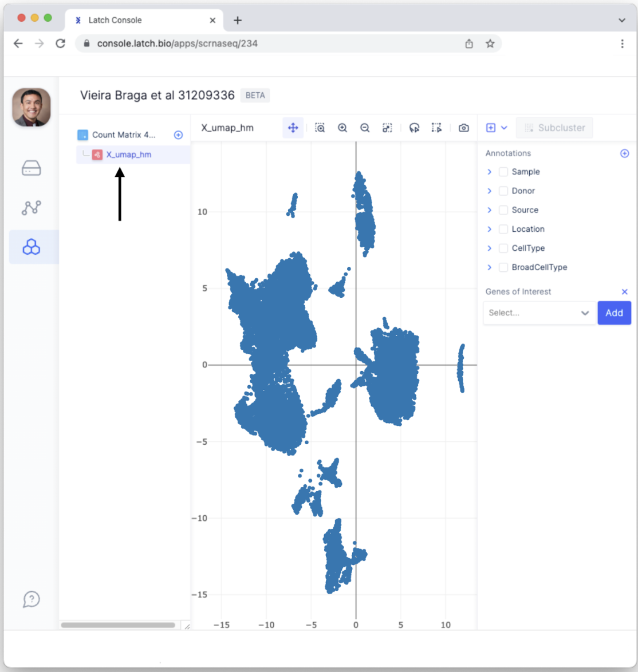
Task: Expand the BroadCellType annotation chevron
Action: click(x=490, y=267)
